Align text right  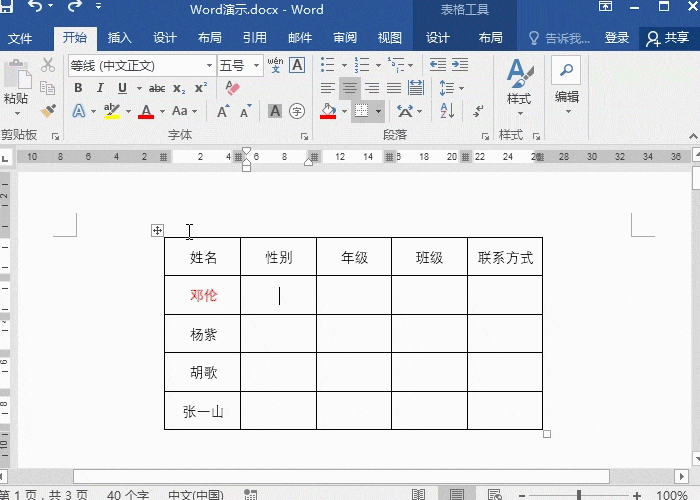pyautogui.click(x=372, y=88)
